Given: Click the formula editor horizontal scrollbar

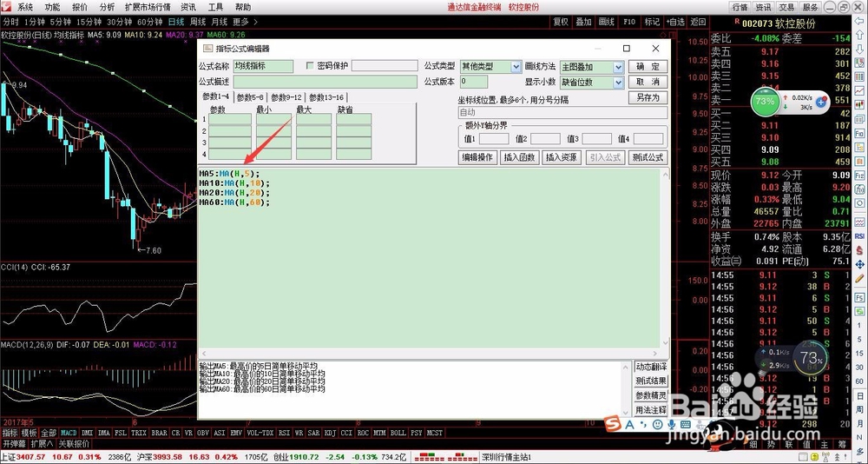Looking at the screenshot, I should [429, 354].
